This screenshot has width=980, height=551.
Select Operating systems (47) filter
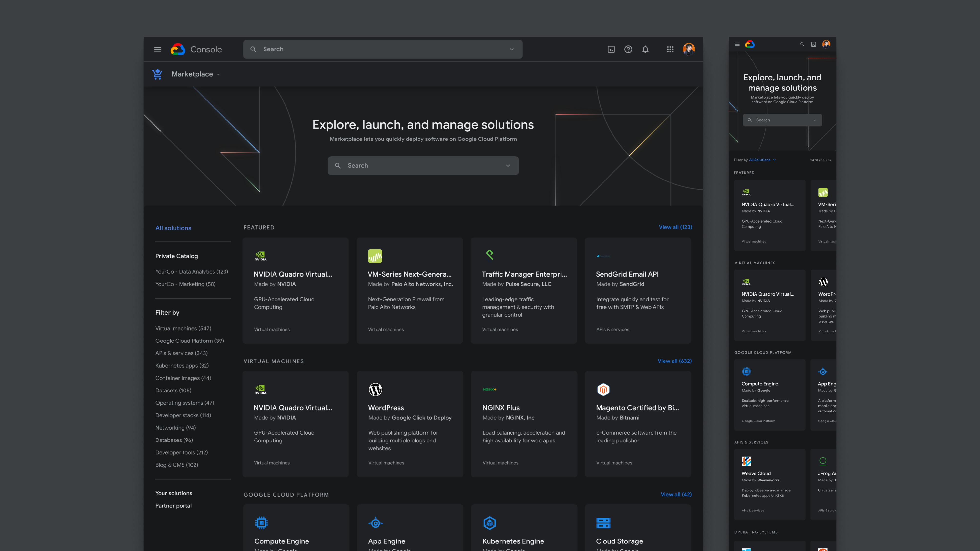point(184,403)
